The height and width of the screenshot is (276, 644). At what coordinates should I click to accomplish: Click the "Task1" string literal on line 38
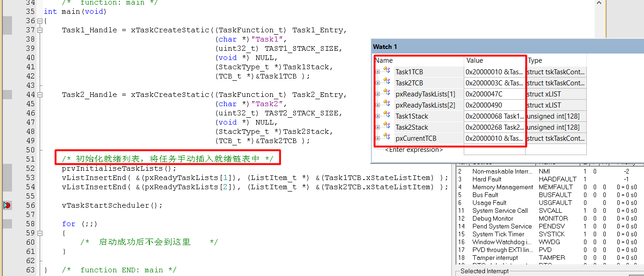(x=266, y=39)
